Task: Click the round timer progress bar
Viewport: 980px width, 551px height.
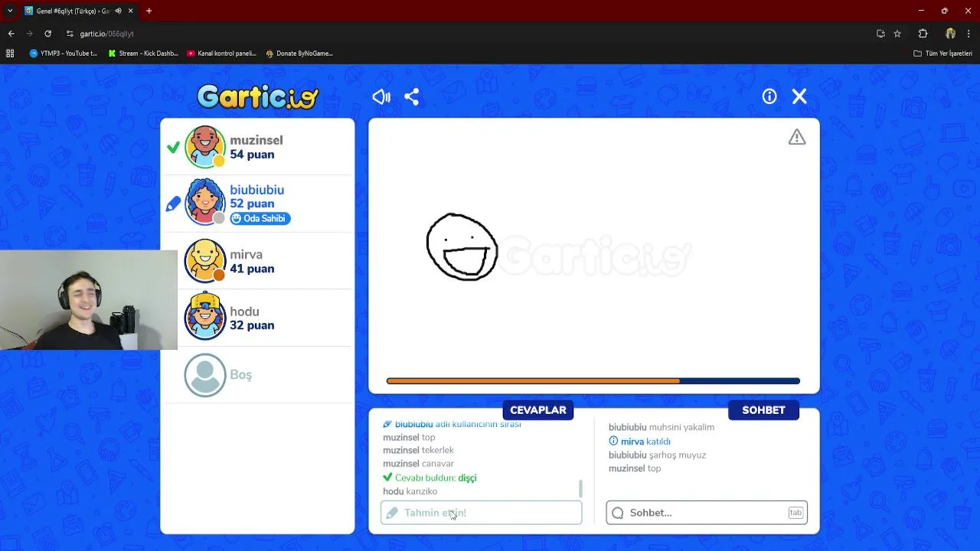Action: click(x=593, y=381)
